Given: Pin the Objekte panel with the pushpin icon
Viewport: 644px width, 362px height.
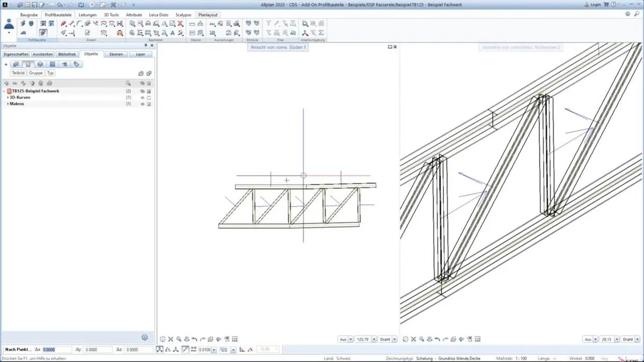Looking at the screenshot, I should (145, 46).
